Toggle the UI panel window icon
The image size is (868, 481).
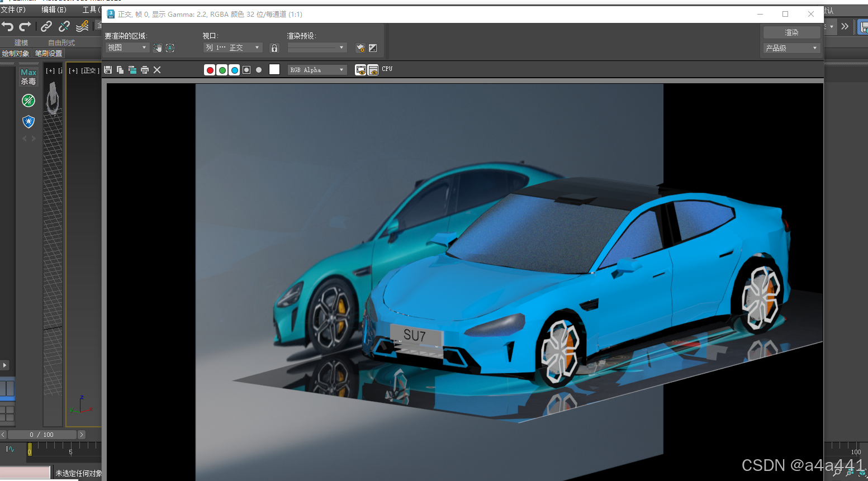(373, 70)
